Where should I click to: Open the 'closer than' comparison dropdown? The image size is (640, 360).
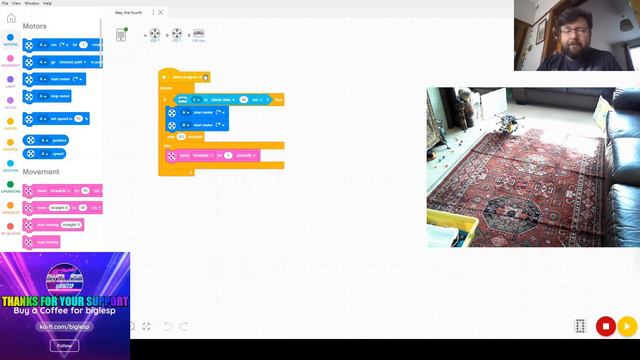pos(223,100)
